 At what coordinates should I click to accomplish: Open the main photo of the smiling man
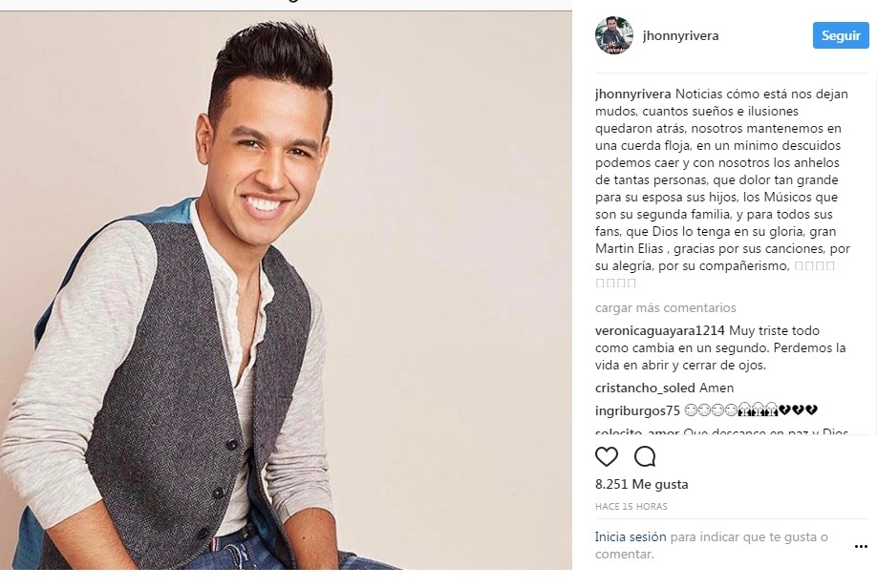[286, 290]
